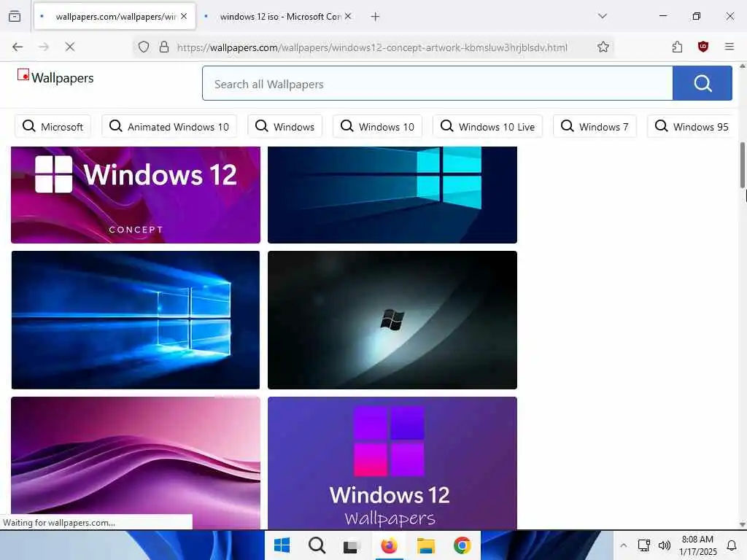Switch to windows 12 iso Microsoft tab
747x560 pixels.
(280, 17)
